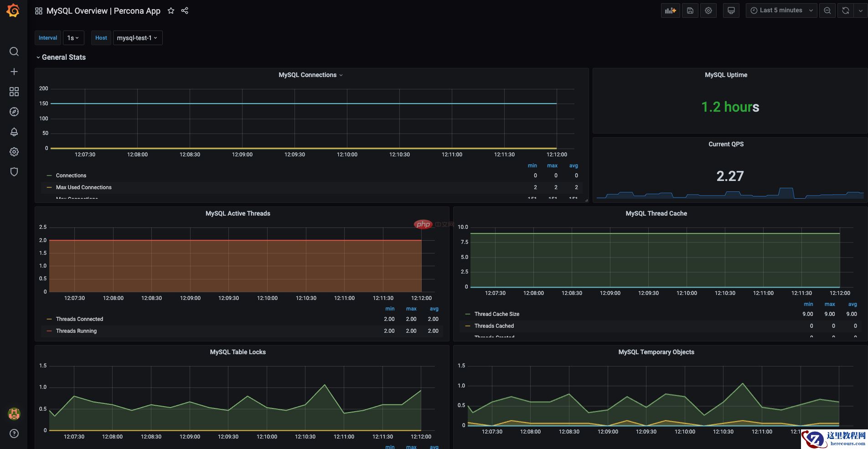Open the Interval 1s dropdown
The width and height of the screenshot is (868, 449).
point(73,38)
